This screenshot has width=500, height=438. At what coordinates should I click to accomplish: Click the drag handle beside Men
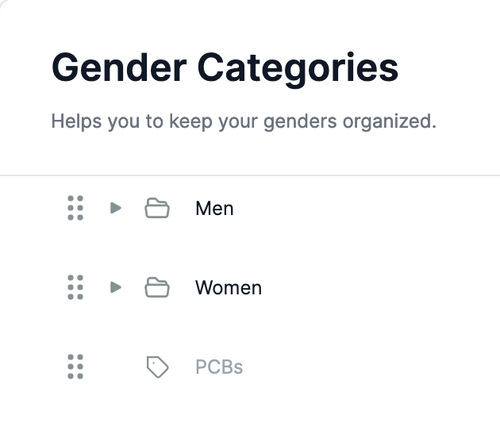75,208
